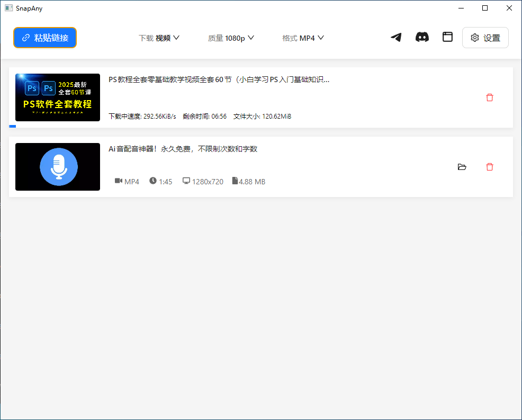Expand the 格式 MP4 format dropdown
The width and height of the screenshot is (522, 420).
tap(303, 38)
